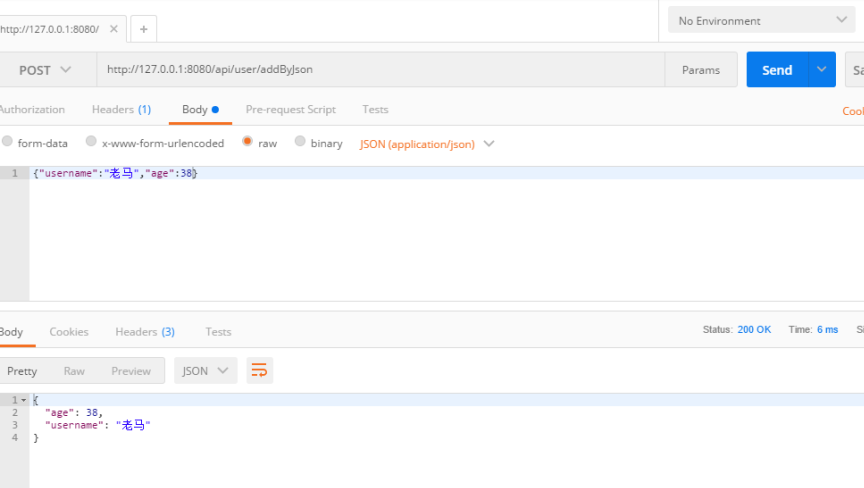Click the 6 ms time value
Image resolution: width=864 pixels, height=488 pixels.
point(827,329)
